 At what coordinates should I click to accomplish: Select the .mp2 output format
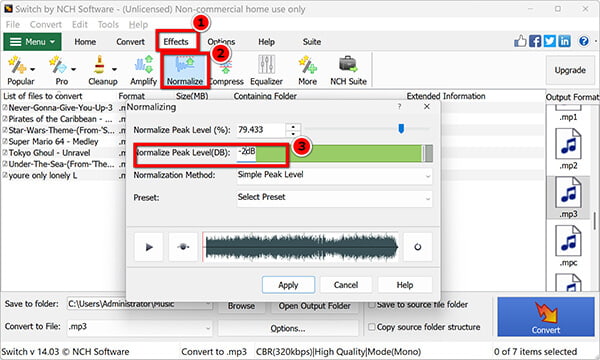568,149
